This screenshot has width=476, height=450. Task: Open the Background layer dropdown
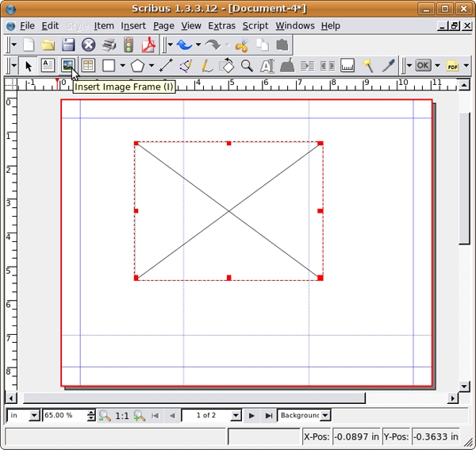pyautogui.click(x=325, y=415)
